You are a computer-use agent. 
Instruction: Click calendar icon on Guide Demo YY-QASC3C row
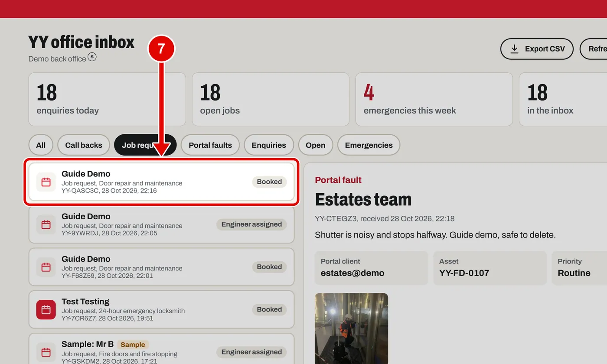46,182
